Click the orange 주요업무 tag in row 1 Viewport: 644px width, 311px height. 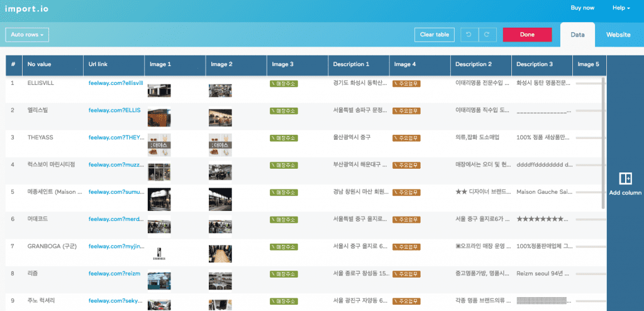[x=407, y=84]
